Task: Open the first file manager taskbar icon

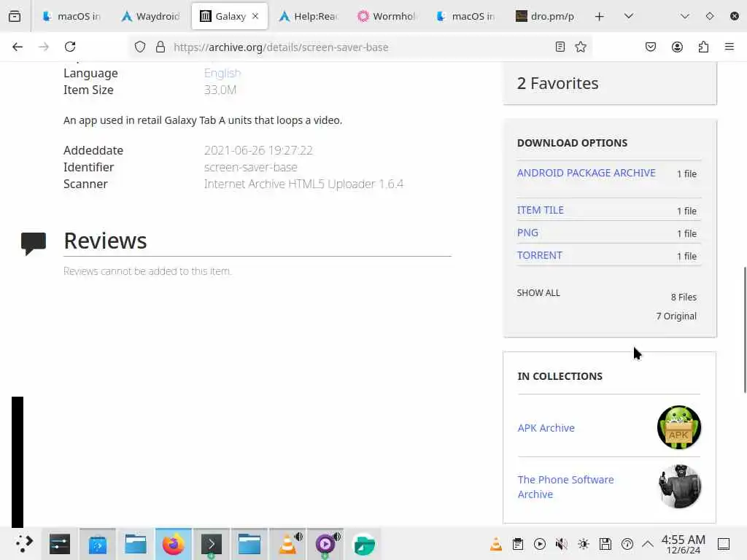Action: point(136,544)
